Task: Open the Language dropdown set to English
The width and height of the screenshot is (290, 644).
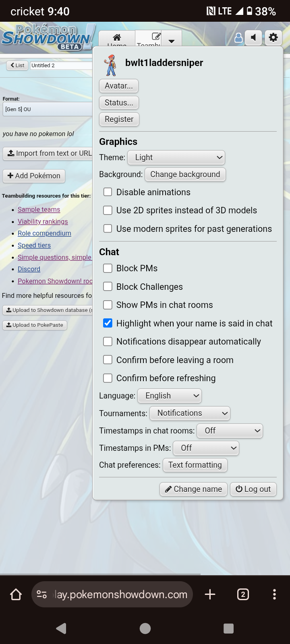Action: coord(170,396)
